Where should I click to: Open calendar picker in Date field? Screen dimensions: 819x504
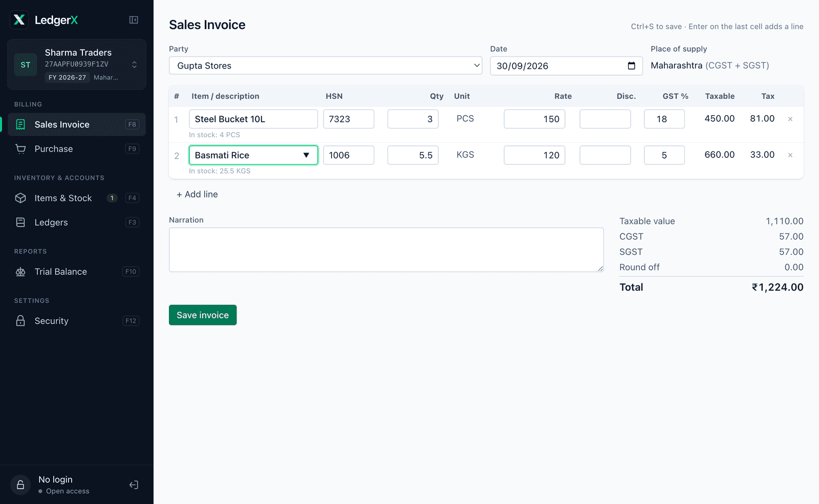pos(631,65)
